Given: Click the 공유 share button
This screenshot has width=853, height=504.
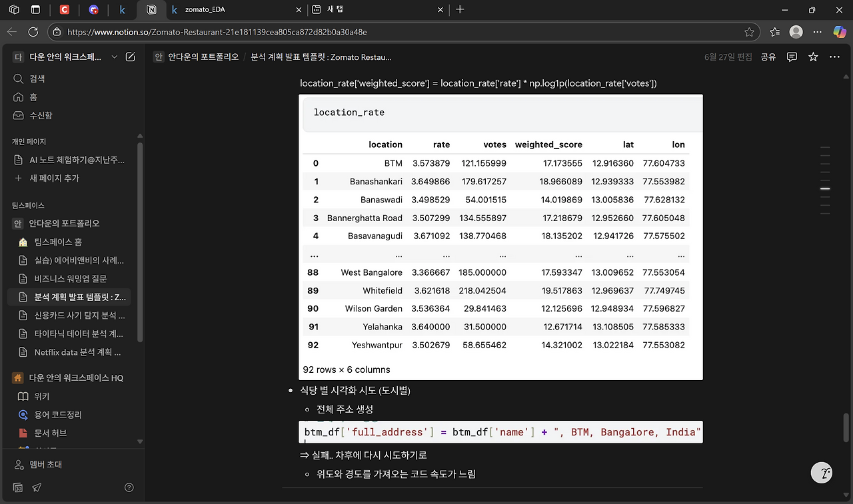Looking at the screenshot, I should coord(768,57).
